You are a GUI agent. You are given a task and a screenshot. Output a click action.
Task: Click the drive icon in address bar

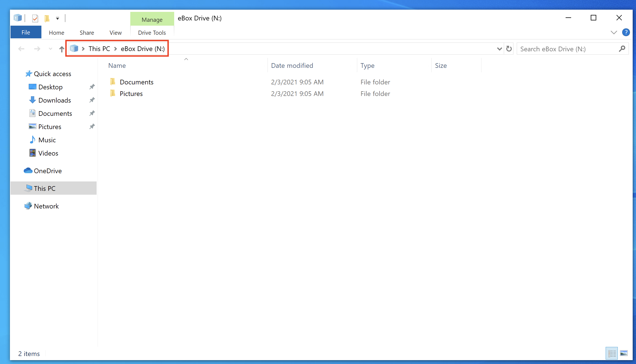74,49
